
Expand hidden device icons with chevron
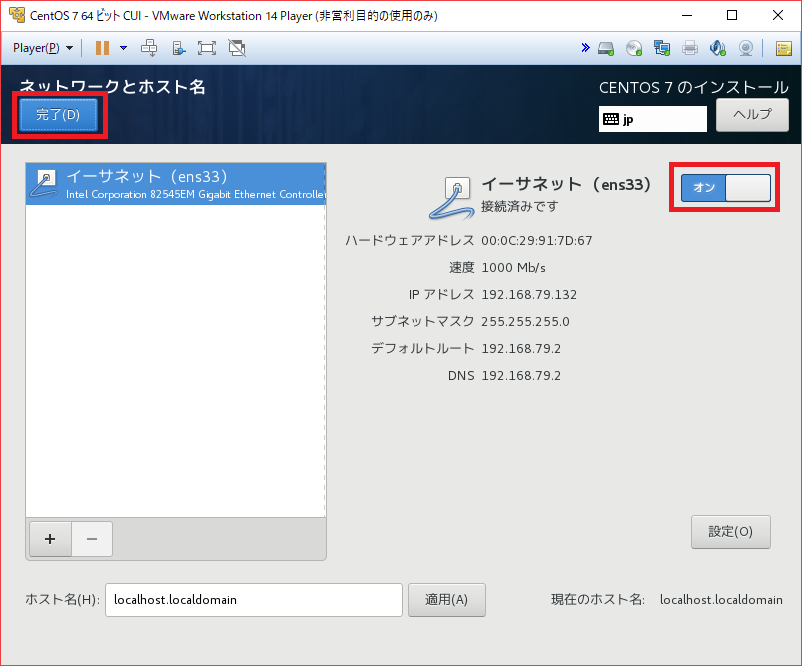click(x=585, y=48)
